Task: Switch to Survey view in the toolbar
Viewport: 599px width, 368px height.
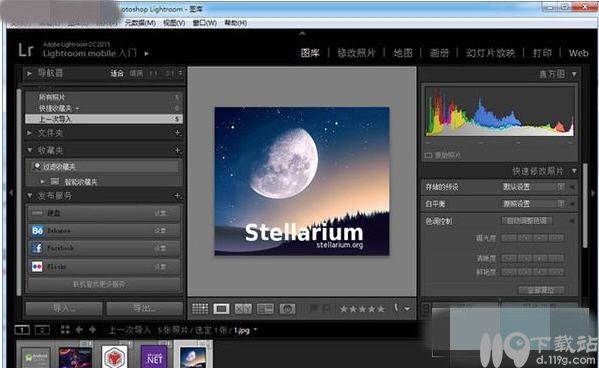Action: (265, 308)
